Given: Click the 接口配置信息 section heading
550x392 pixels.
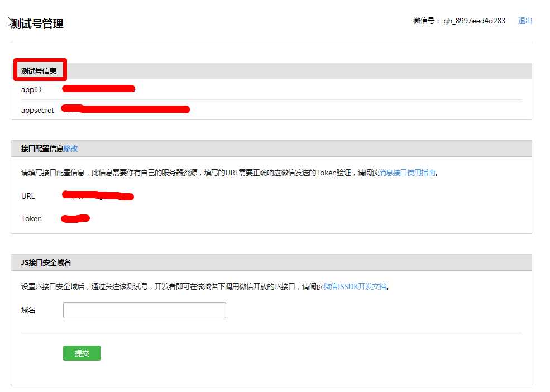Looking at the screenshot, I should [42, 149].
